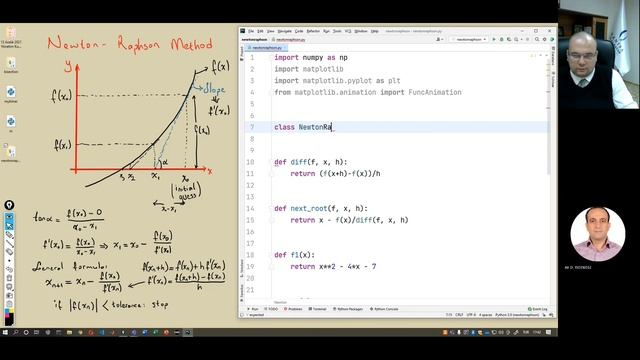Click the newtonraphson.py breadcrumb in navigation bar
The width and height of the screenshot is (640, 360).
point(289,40)
